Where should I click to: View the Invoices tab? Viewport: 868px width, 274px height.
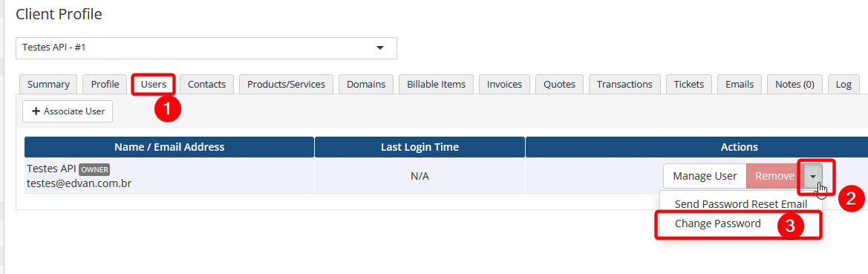(504, 84)
